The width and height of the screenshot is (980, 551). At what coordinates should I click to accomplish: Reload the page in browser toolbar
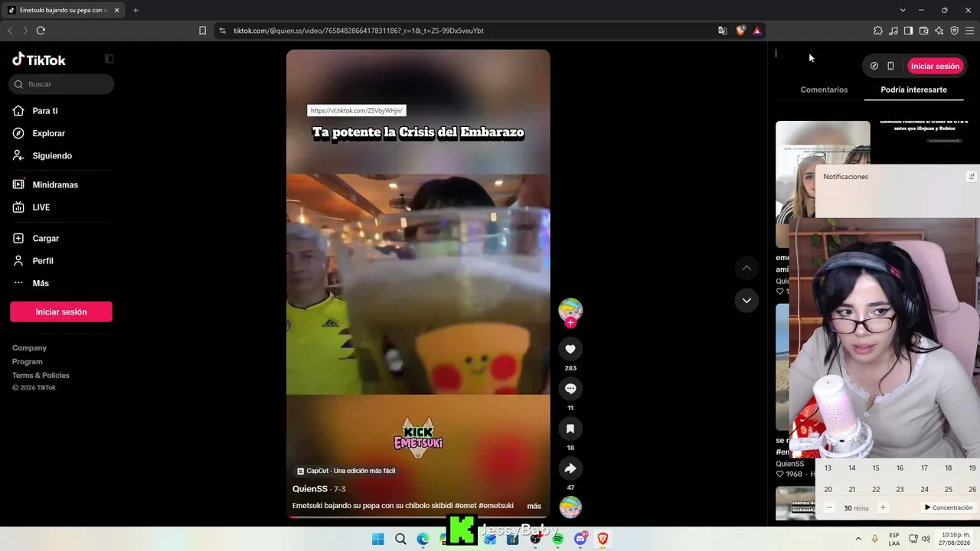pos(41,31)
